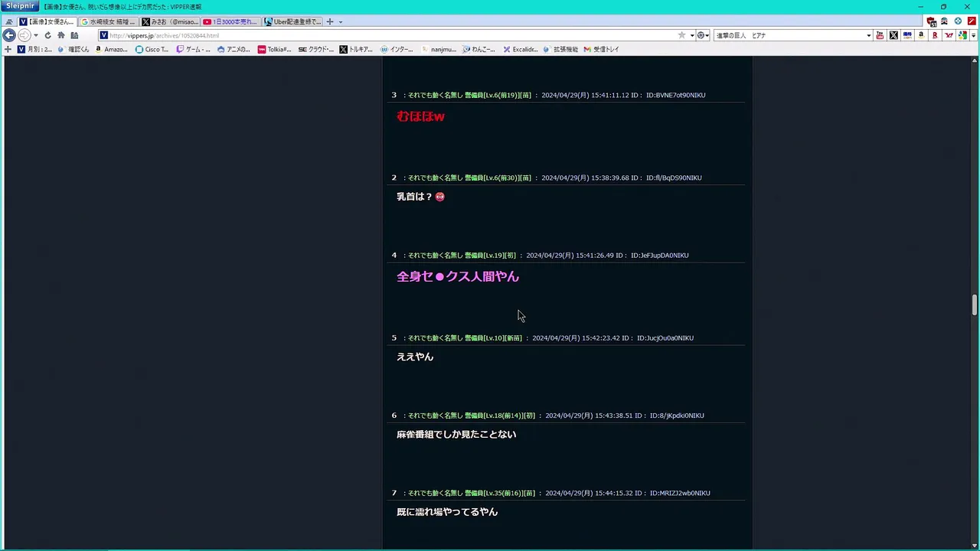The image size is (980, 551).
Task: Open a new tab with the plus button
Action: pos(330,21)
